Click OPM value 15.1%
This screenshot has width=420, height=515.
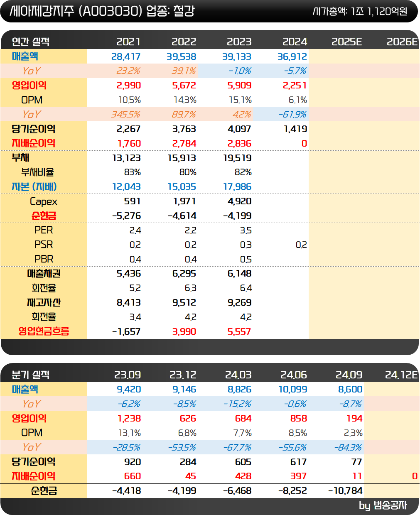[x=241, y=100]
